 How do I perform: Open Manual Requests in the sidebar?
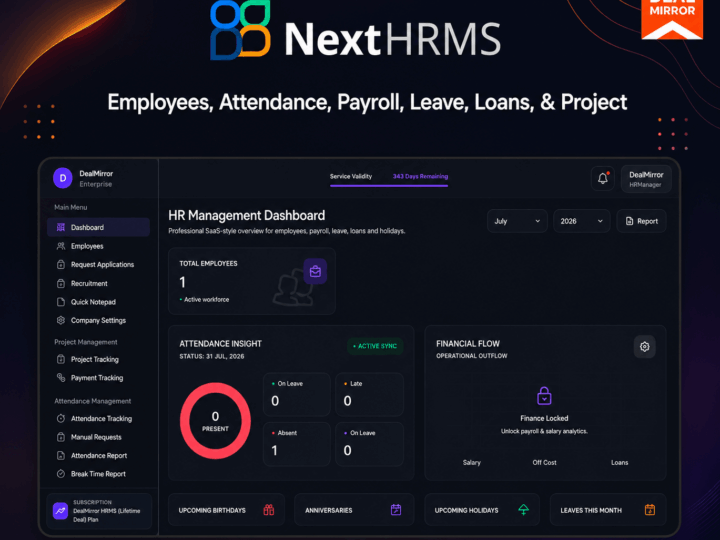tap(98, 437)
